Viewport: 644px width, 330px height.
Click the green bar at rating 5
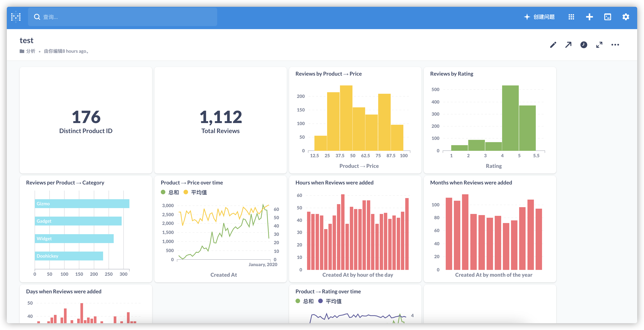pyautogui.click(x=527, y=128)
